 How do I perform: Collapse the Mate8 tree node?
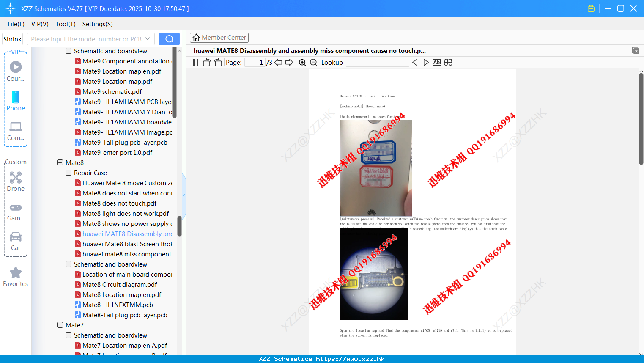(60, 162)
